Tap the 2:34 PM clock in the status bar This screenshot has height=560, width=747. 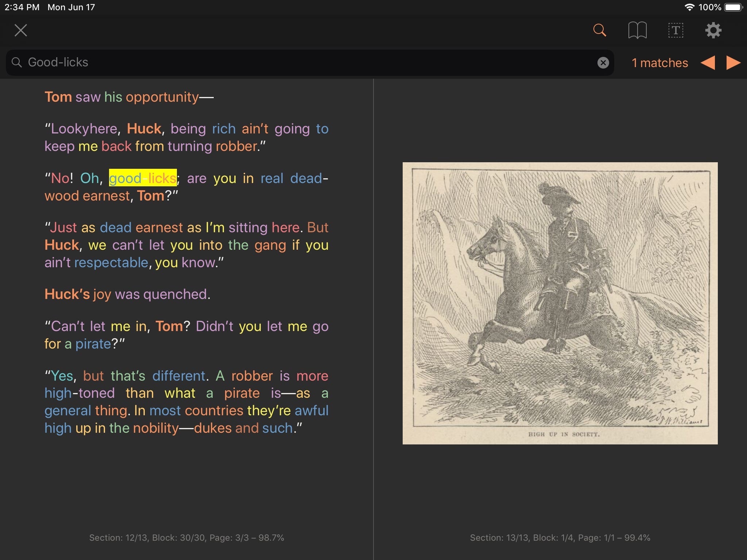coord(22,7)
